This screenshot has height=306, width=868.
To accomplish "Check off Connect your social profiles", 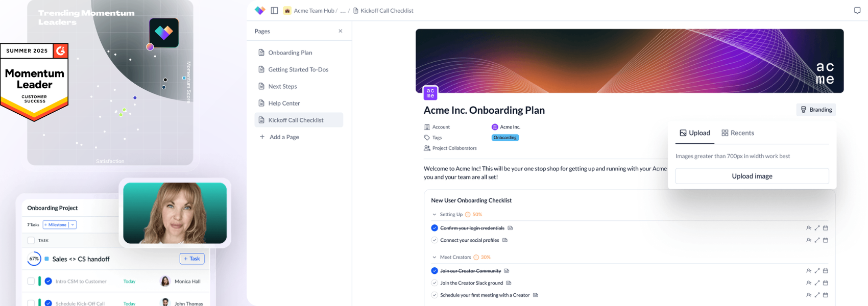I will pos(435,240).
